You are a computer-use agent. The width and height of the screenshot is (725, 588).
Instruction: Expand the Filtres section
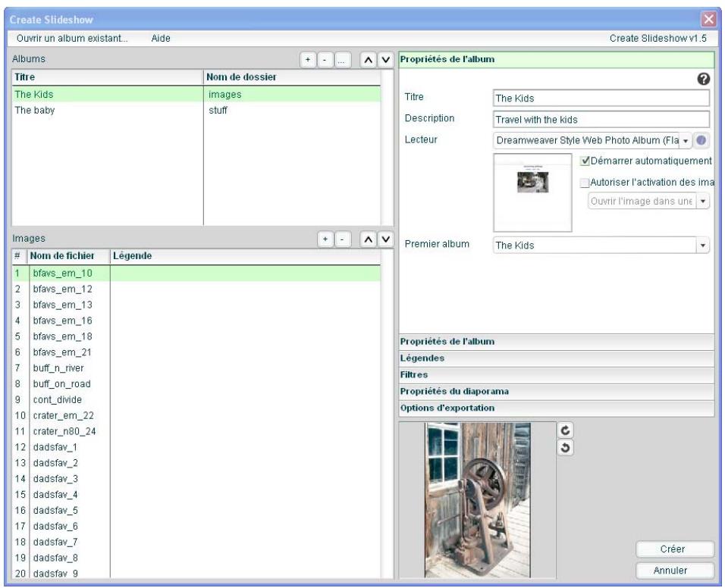click(556, 375)
